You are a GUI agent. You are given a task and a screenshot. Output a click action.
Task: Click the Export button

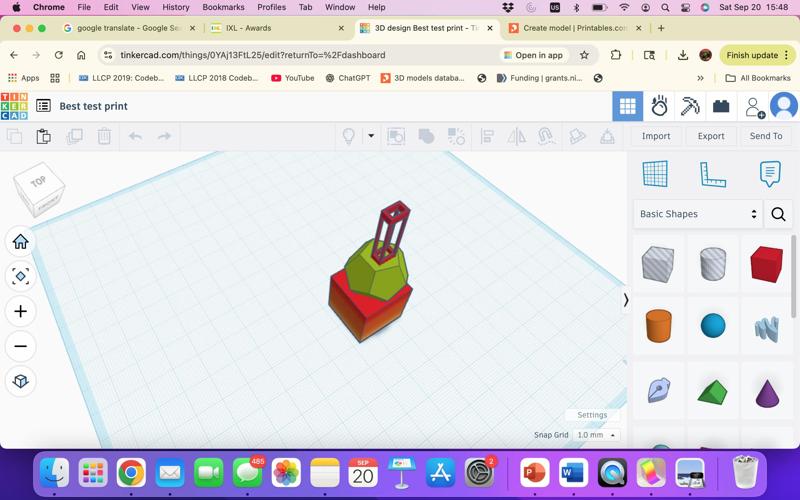tap(711, 136)
